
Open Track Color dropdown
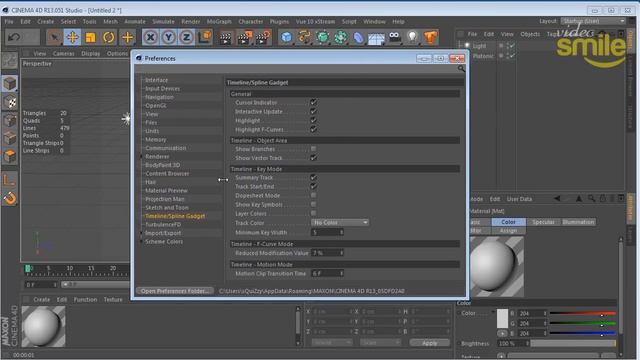(x=340, y=222)
